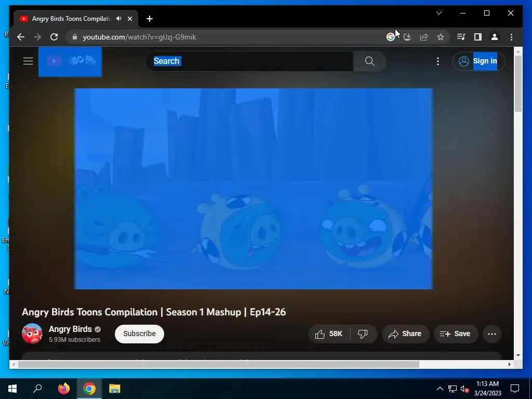Switch to Chrome in the taskbar

pos(89,389)
